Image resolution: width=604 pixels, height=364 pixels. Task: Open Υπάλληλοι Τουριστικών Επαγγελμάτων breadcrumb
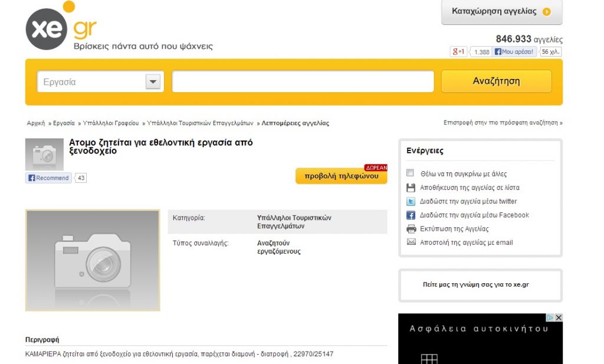click(200, 123)
